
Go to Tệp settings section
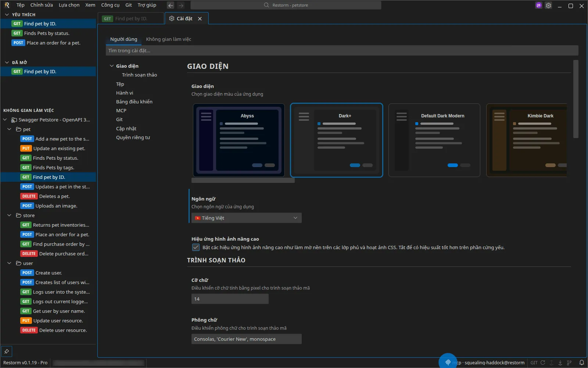coord(120,84)
